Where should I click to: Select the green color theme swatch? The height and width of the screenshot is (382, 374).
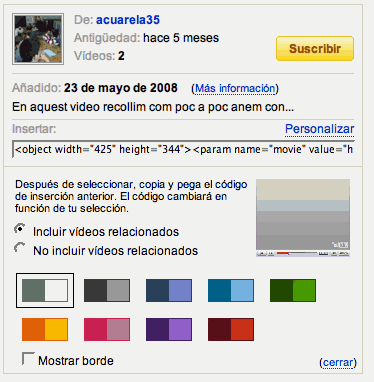click(x=293, y=291)
